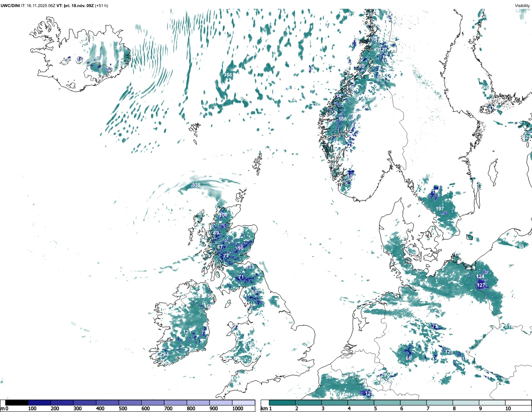
Task: Click the '98' value over central Norway
Action: (380, 77)
